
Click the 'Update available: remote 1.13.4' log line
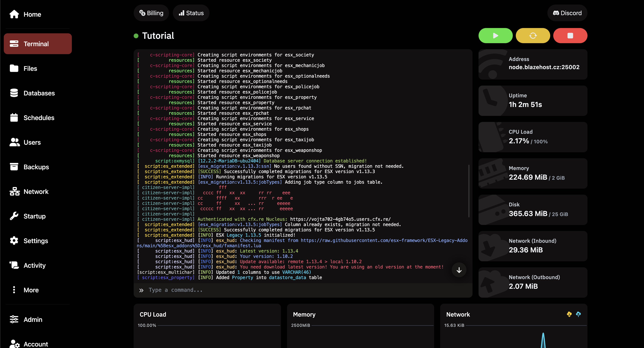(x=301, y=261)
